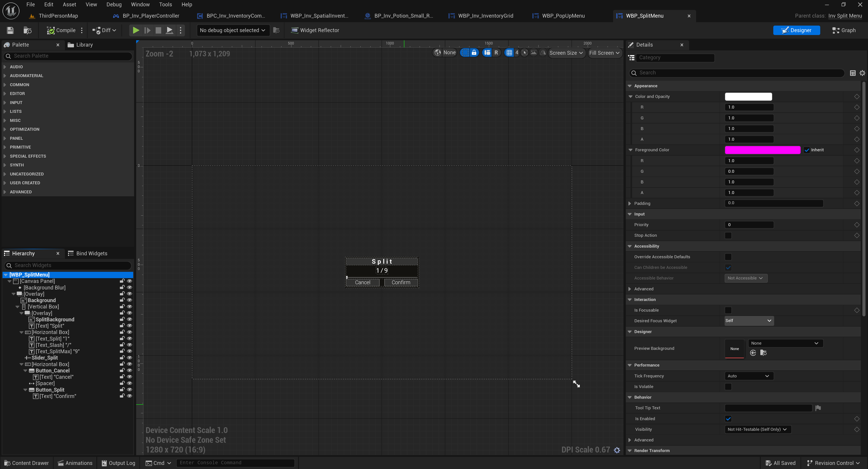Enable the Is Focusable checkbox
This screenshot has width=868, height=469.
(728, 310)
